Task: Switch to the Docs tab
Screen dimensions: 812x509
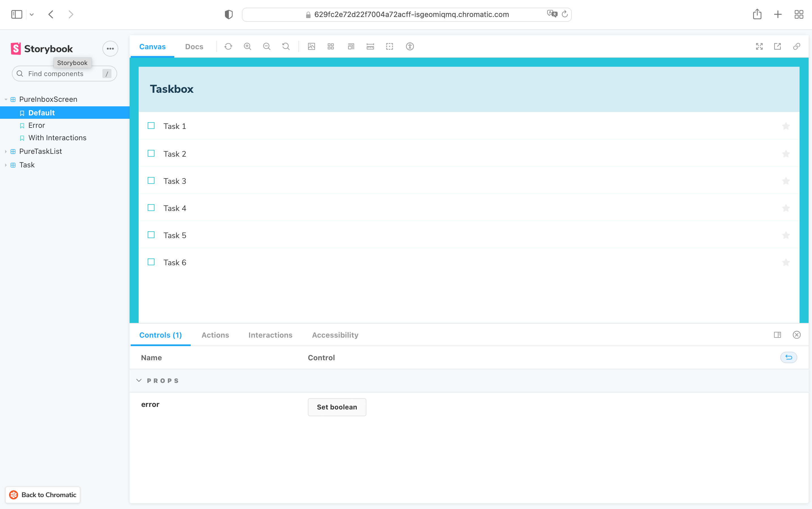Action: [194, 46]
